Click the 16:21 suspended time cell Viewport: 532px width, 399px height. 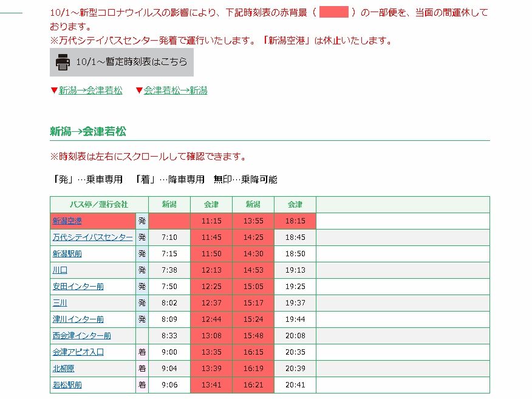tap(253, 385)
